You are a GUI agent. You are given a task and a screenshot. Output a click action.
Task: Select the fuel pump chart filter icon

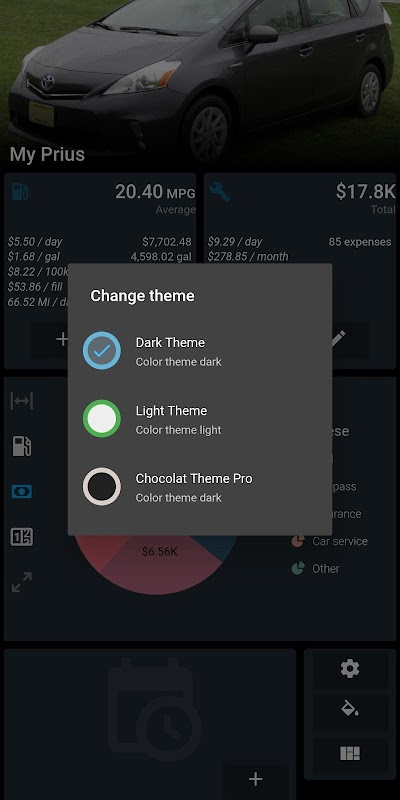coord(21,446)
